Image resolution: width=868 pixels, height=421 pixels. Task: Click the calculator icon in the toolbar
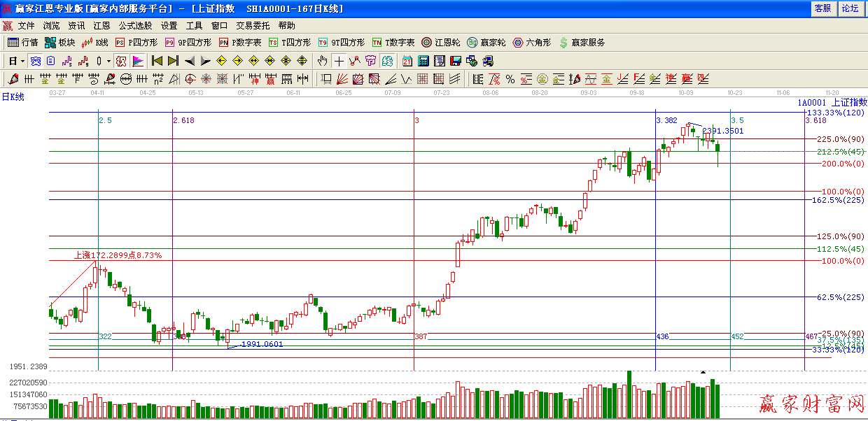(423, 61)
